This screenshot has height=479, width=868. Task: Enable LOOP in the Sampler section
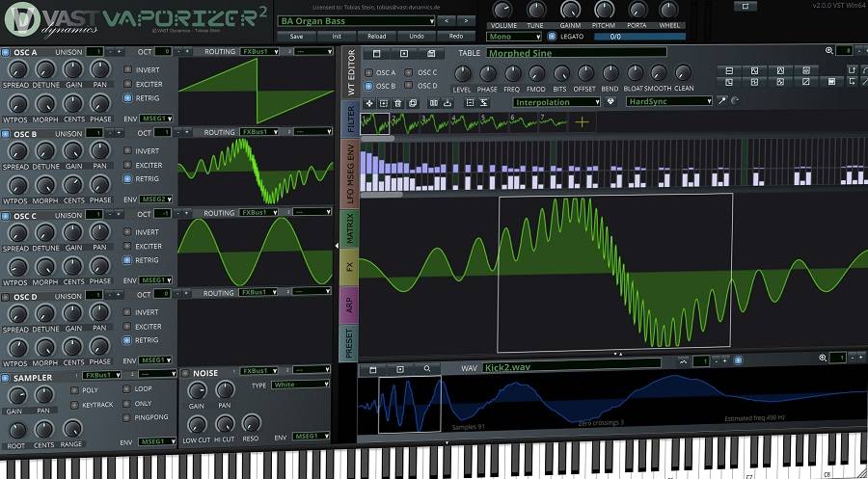[x=127, y=390]
